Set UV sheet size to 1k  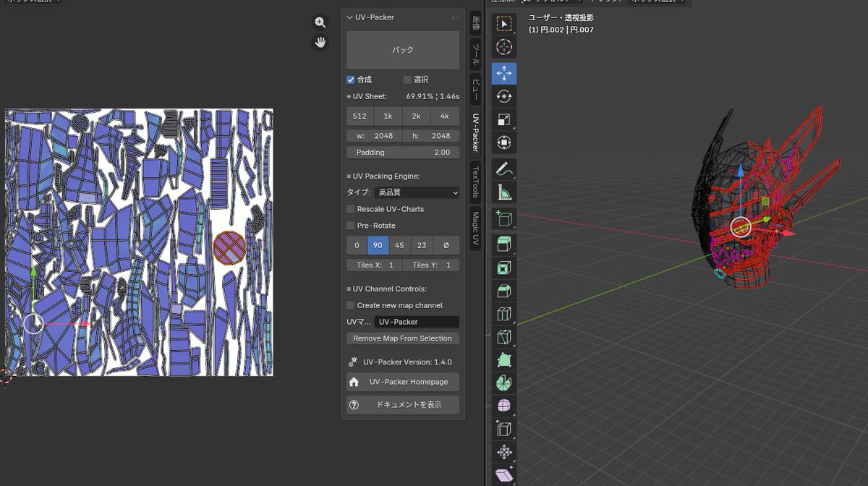tap(388, 116)
